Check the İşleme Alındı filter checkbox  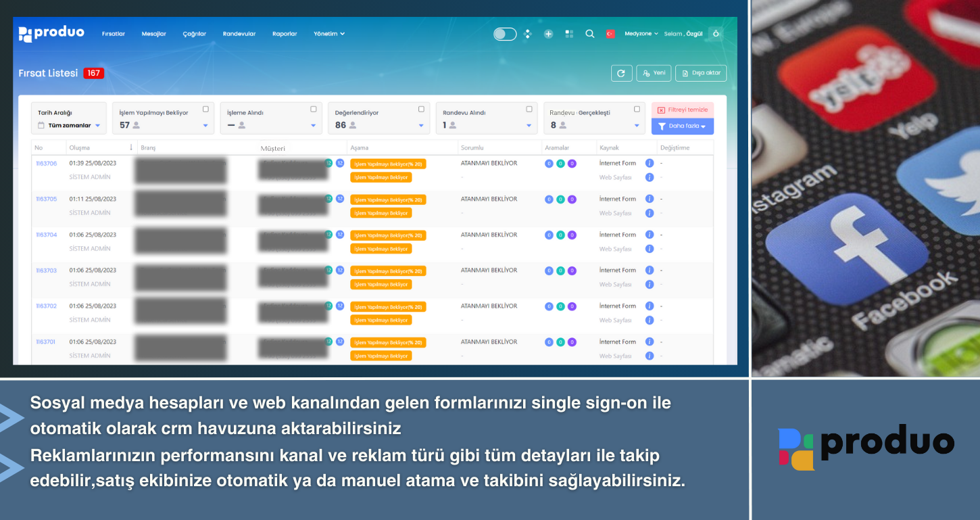[313, 109]
